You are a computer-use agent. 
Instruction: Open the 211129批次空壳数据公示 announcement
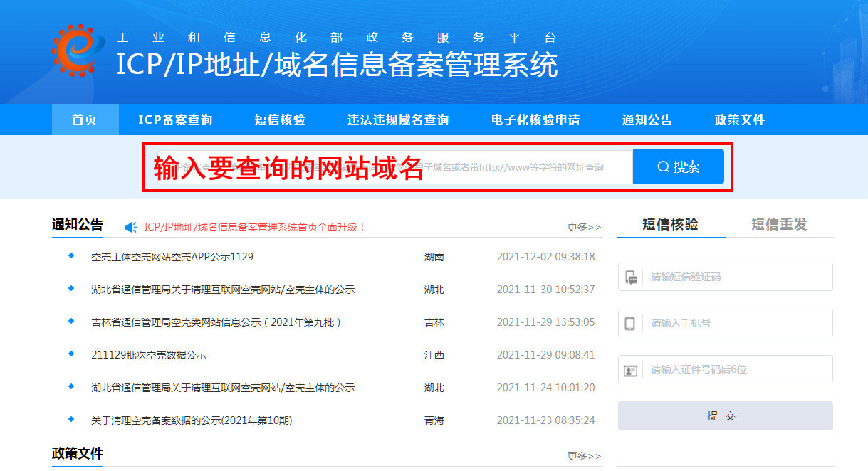(x=149, y=355)
